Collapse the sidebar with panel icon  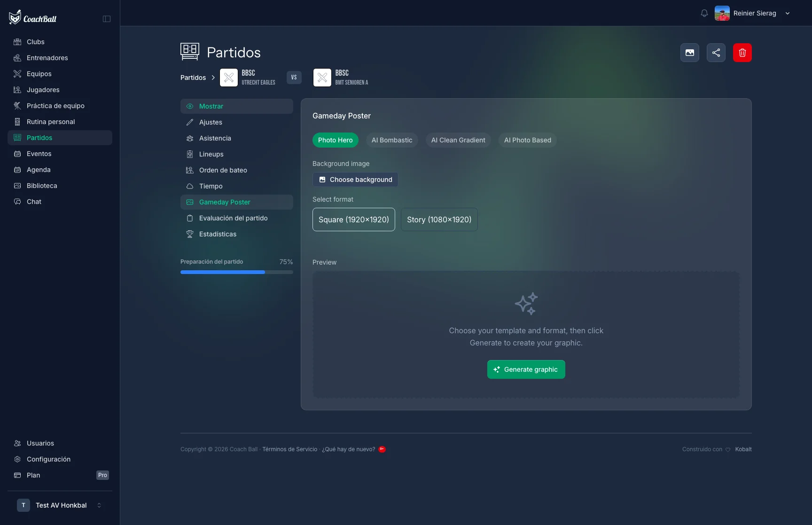[x=107, y=19]
